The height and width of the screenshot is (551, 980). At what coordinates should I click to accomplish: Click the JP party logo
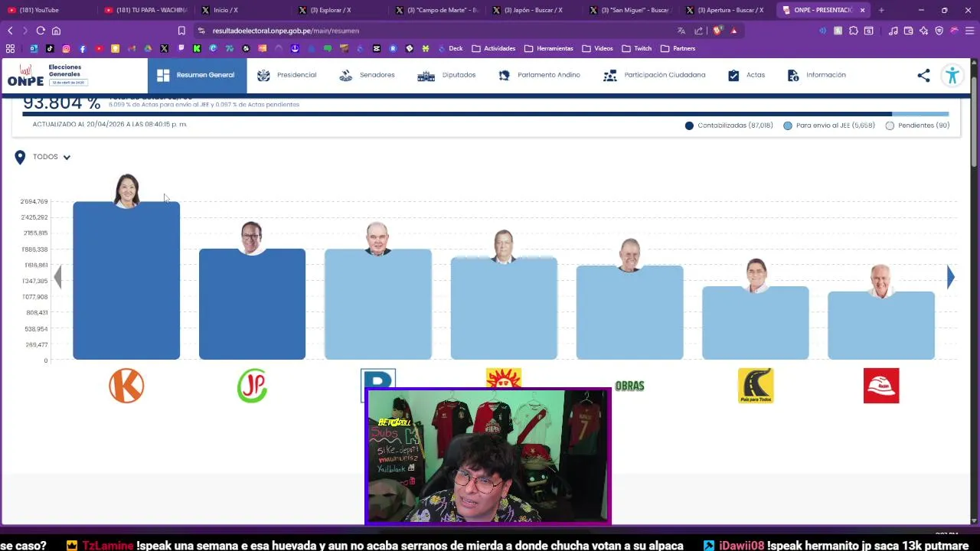(252, 386)
